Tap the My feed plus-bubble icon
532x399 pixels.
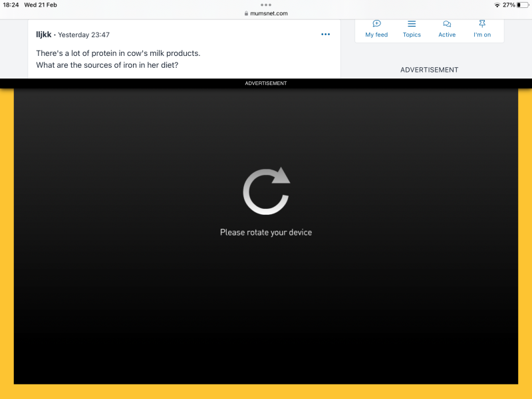click(x=376, y=24)
